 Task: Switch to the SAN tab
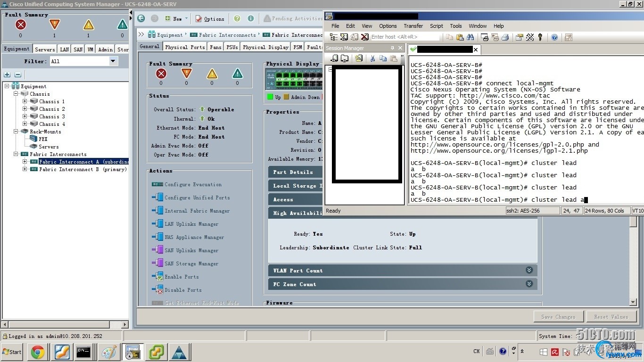78,49
